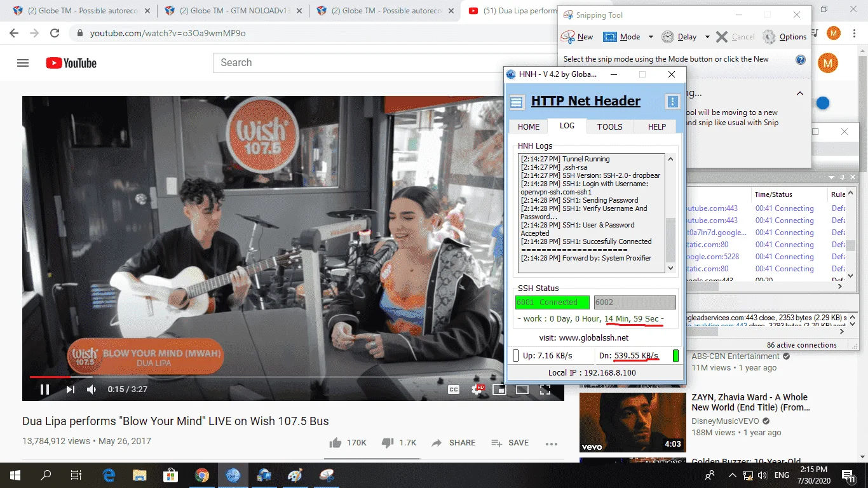868x488 pixels.
Task: Open the ABS-CBN Entertainment channel
Action: (x=735, y=356)
